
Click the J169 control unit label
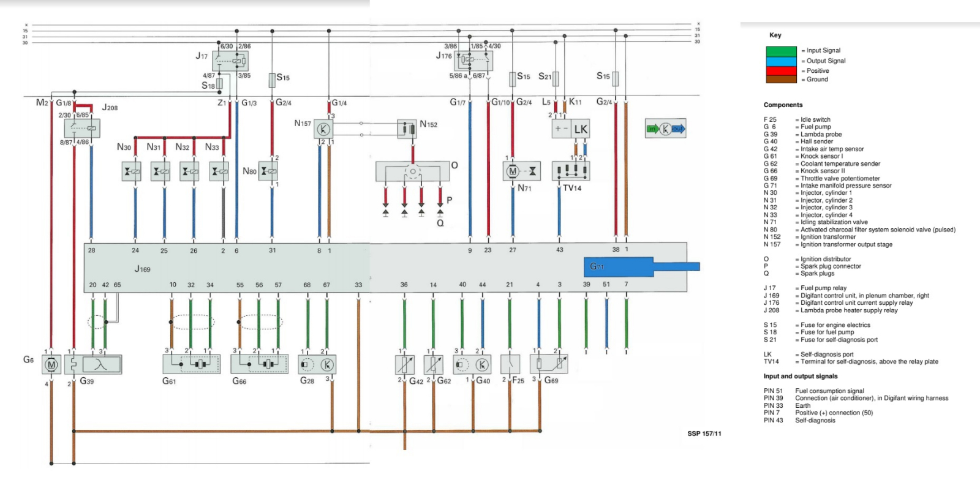point(142,269)
